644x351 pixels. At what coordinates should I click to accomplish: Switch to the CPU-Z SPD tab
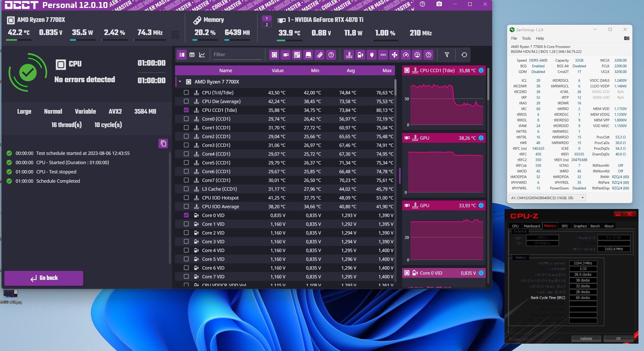pyautogui.click(x=564, y=226)
